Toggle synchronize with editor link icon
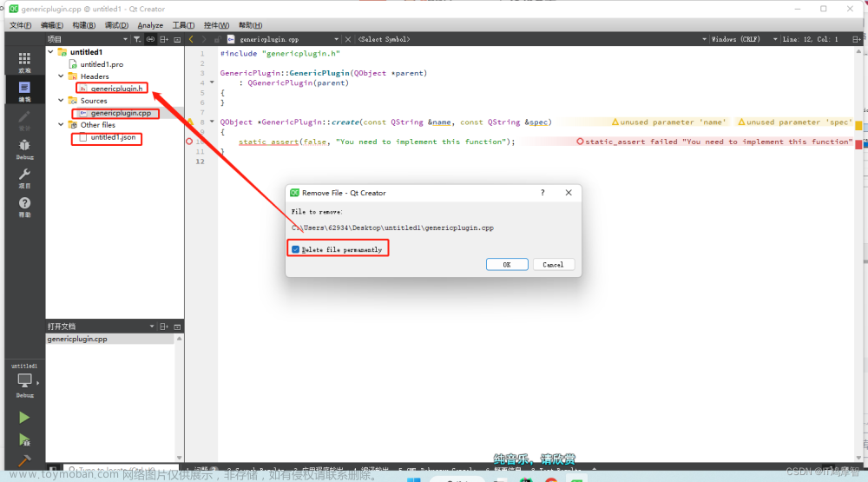This screenshot has height=482, width=868. point(150,39)
